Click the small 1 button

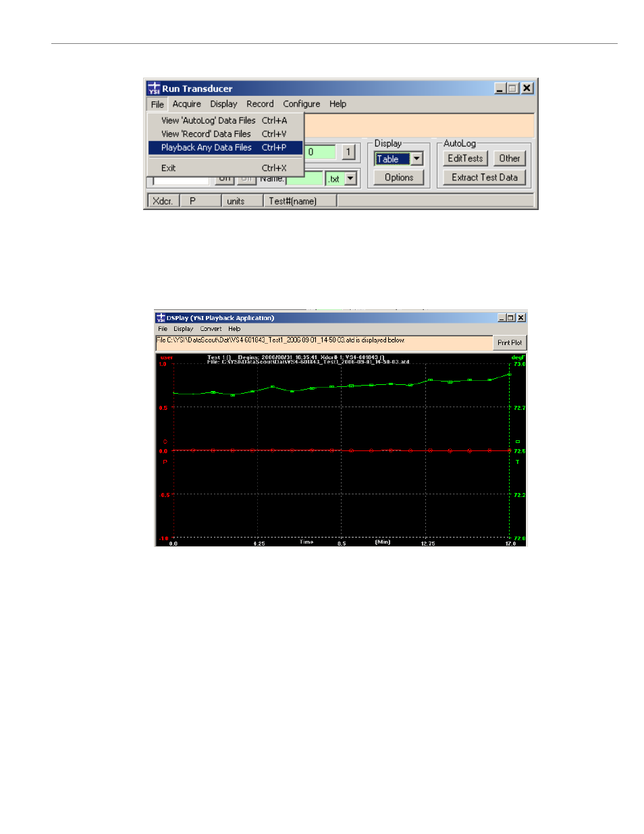click(x=348, y=152)
